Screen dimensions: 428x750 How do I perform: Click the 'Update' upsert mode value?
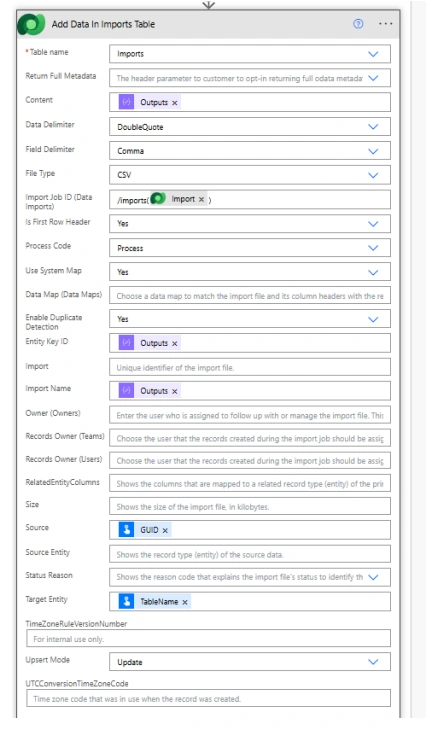(x=130, y=662)
